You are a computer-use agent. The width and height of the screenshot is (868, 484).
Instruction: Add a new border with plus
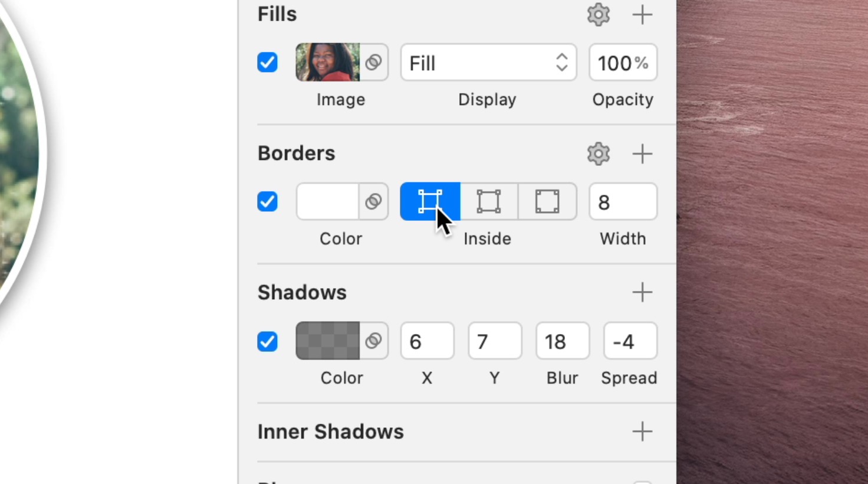point(642,154)
